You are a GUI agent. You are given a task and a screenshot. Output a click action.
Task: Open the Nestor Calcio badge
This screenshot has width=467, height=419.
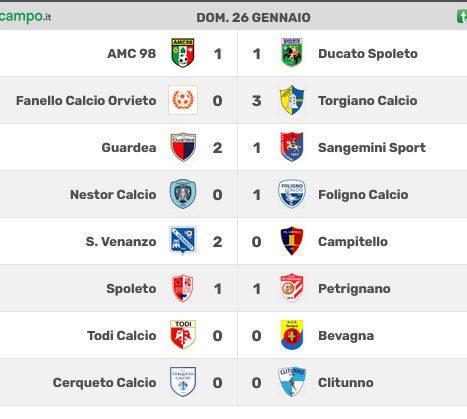click(x=183, y=194)
